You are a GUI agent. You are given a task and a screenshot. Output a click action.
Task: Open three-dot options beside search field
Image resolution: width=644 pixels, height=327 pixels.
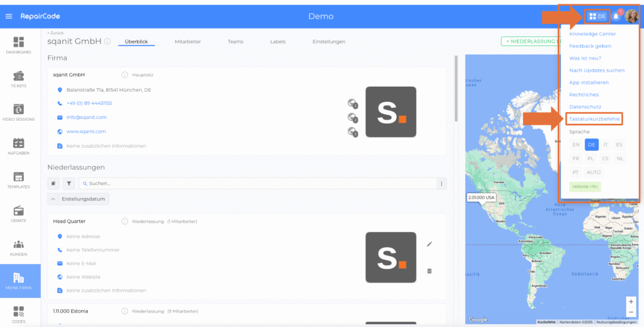coord(441,184)
